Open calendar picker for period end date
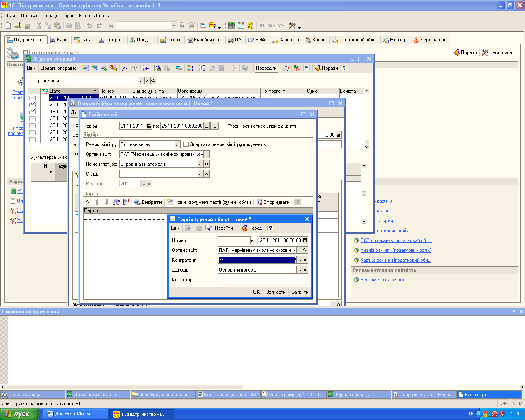 coord(206,126)
